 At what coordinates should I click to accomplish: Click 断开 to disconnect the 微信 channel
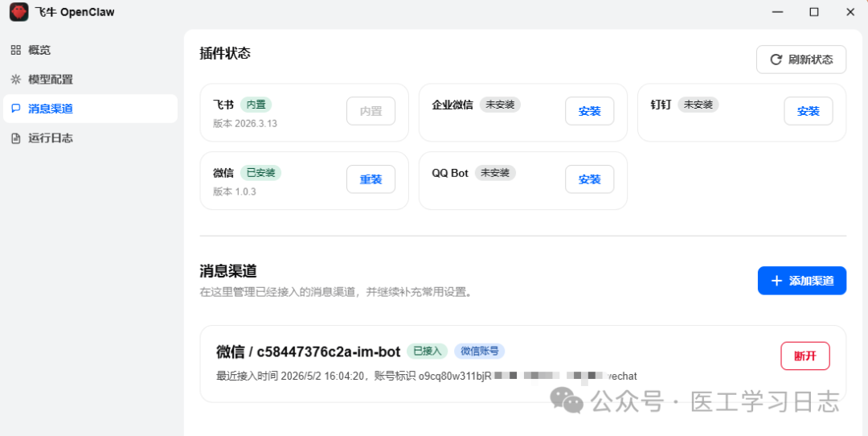pos(805,356)
